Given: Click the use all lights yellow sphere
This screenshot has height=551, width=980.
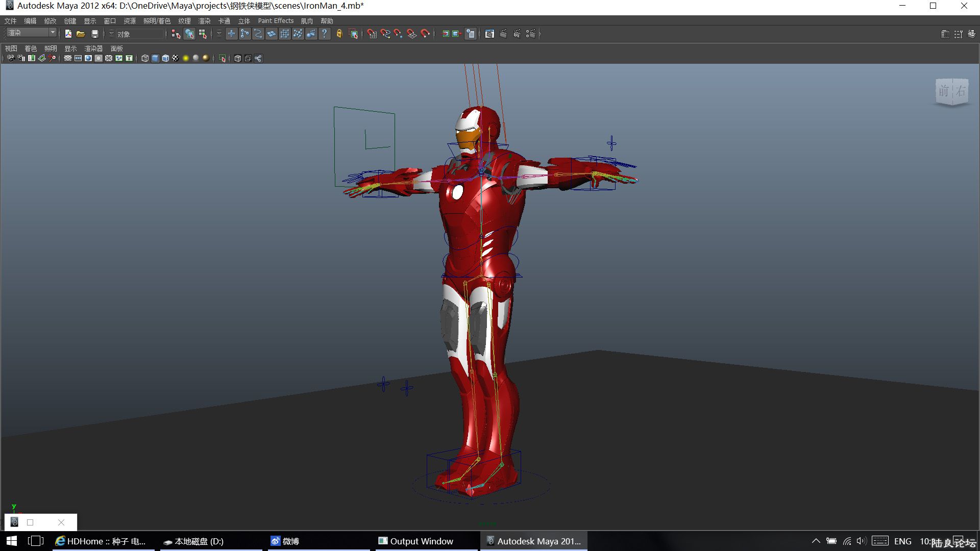Looking at the screenshot, I should click(x=186, y=58).
